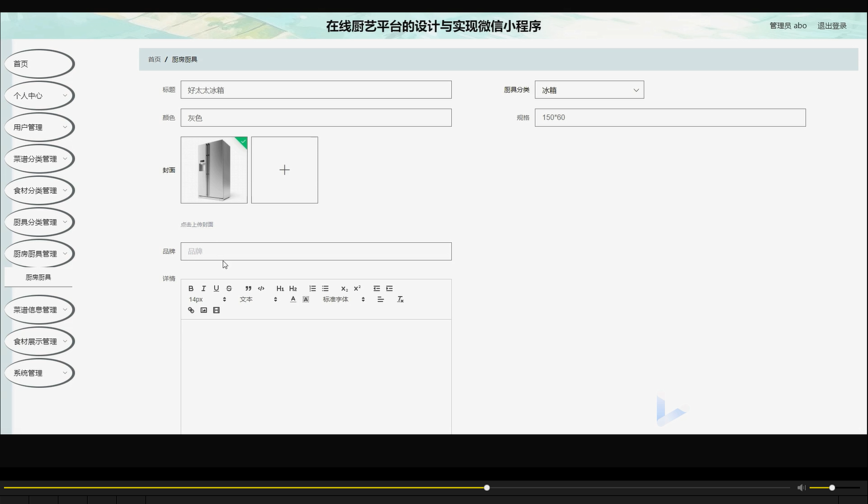
Task: Expand the 厨具分类管理 sidebar menu
Action: pyautogui.click(x=39, y=222)
